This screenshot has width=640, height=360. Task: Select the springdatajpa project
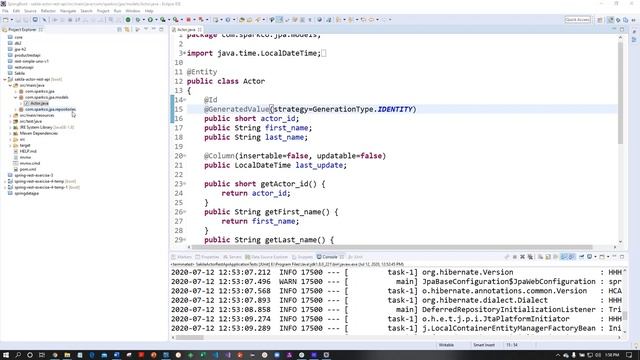tap(27, 193)
